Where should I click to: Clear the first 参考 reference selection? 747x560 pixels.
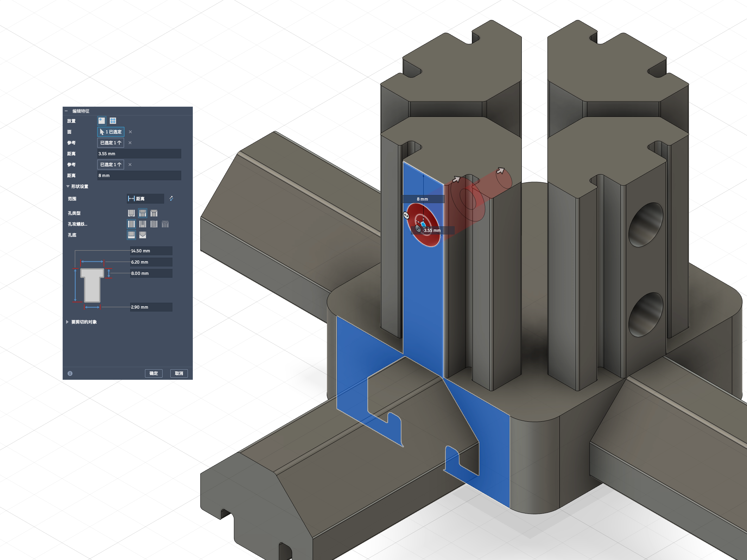click(130, 143)
